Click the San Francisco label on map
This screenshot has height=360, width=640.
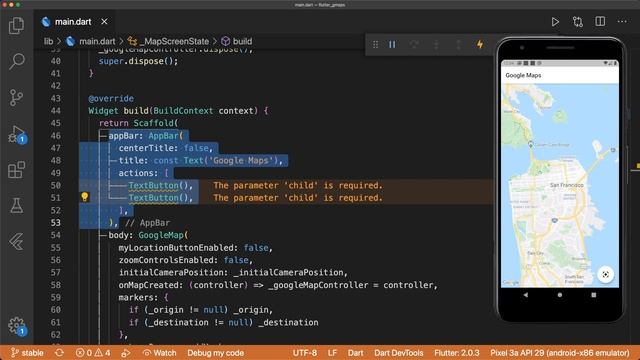(567, 185)
